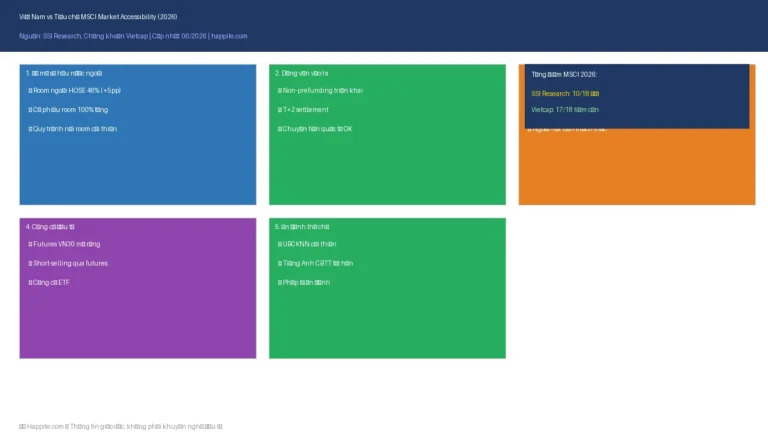Click the bullet ending with 'OK'

pyautogui.click(x=315, y=129)
